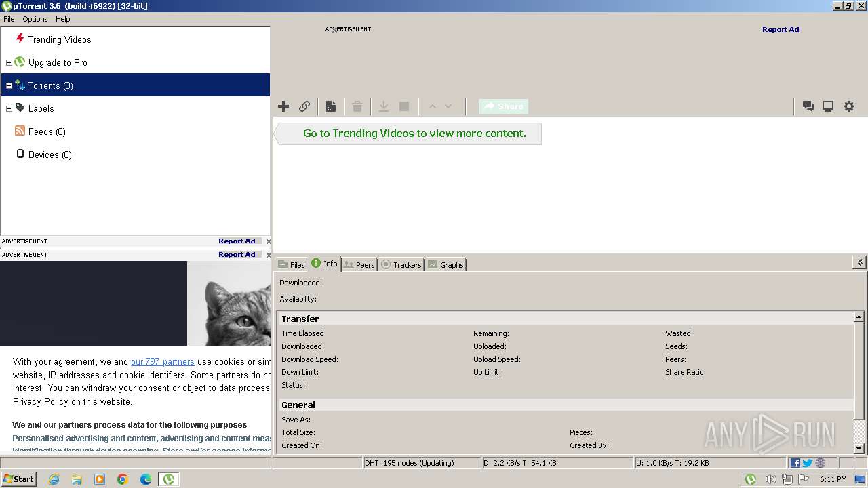Click the Add Torrent from URL link icon
This screenshot has height=488, width=868.
point(304,106)
